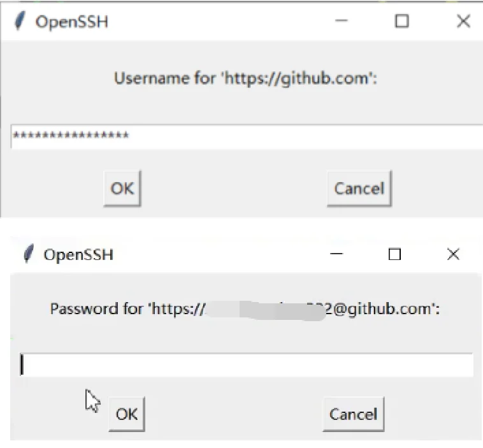This screenshot has width=483, height=448.
Task: Confirm with OK in the Password dialog
Action: point(126,414)
